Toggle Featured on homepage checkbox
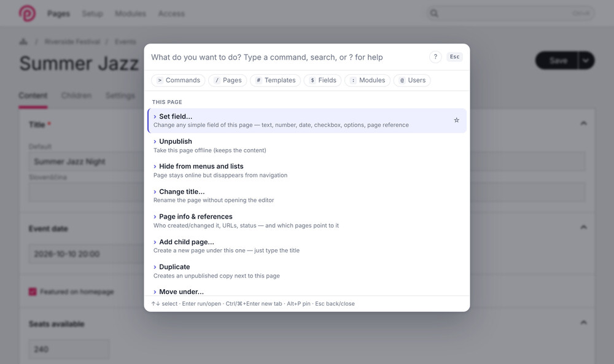Viewport: 614px width, 364px height. (33, 292)
